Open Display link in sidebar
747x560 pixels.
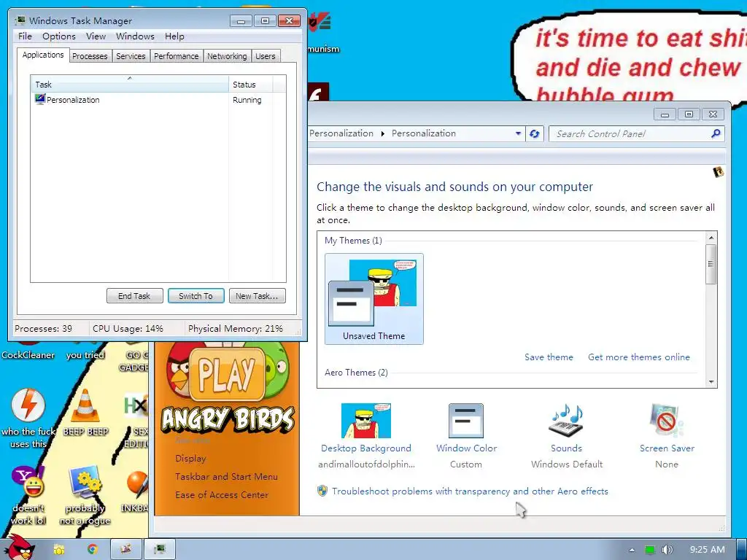pyautogui.click(x=190, y=458)
